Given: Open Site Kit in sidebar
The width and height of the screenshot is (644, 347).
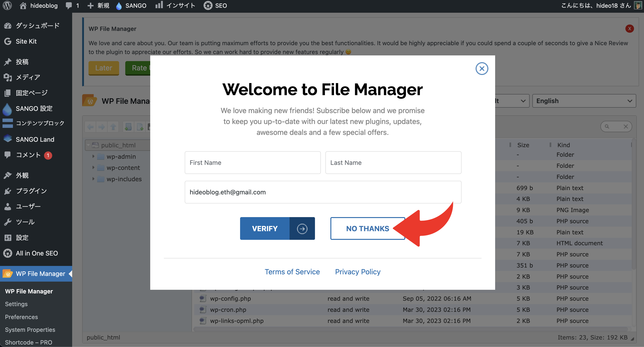Looking at the screenshot, I should tap(36, 41).
